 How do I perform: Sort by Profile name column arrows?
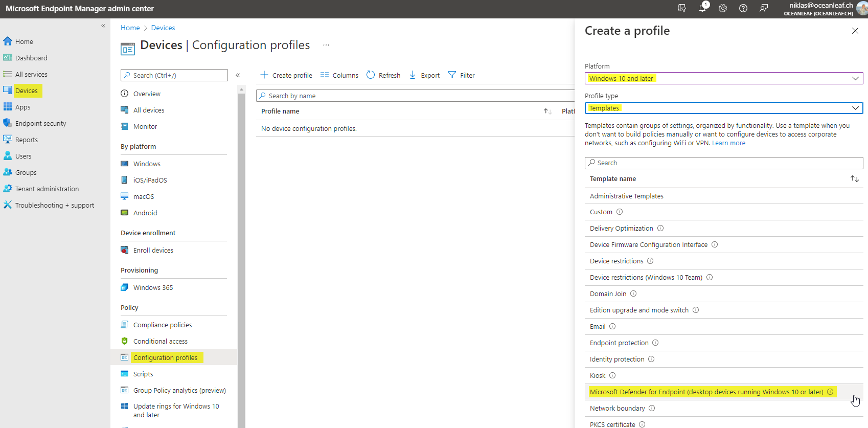coord(547,111)
